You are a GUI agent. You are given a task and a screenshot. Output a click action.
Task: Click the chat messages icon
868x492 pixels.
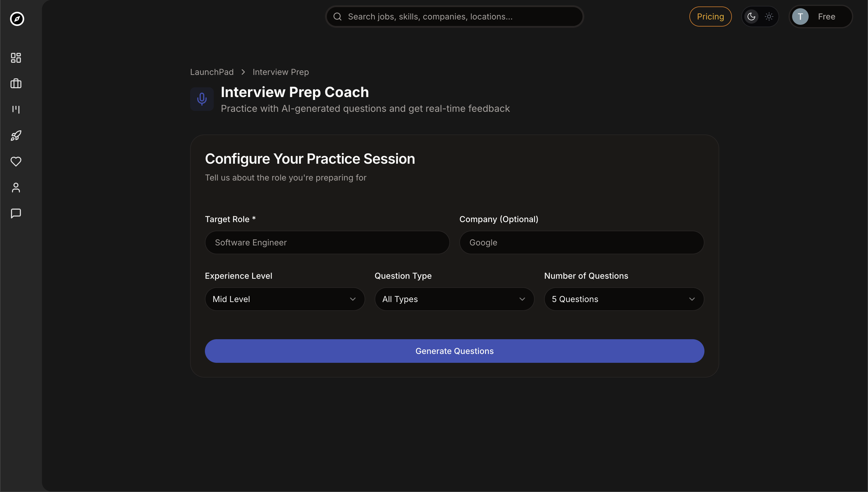click(x=16, y=213)
